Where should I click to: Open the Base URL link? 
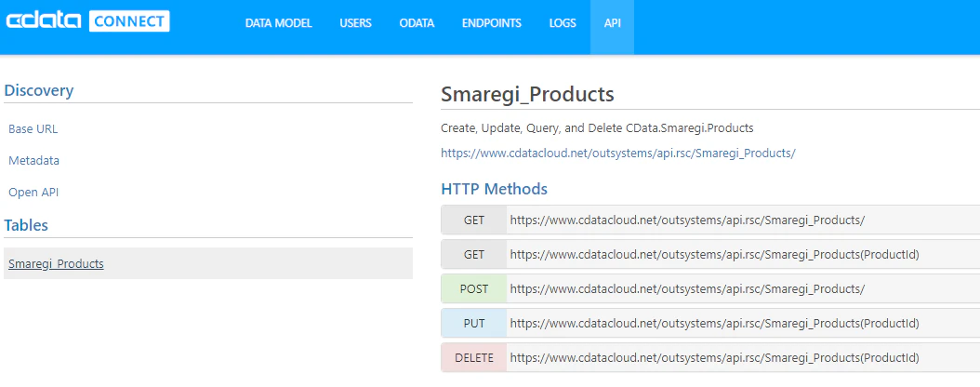[33, 128]
